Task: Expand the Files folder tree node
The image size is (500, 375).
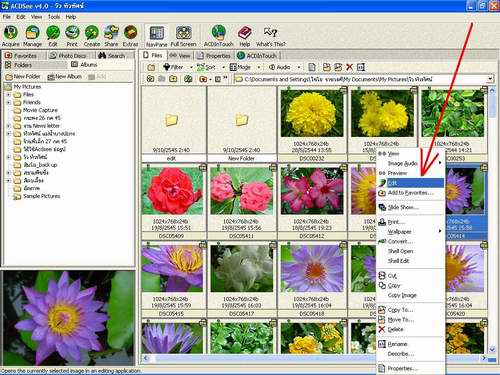Action: [9, 95]
